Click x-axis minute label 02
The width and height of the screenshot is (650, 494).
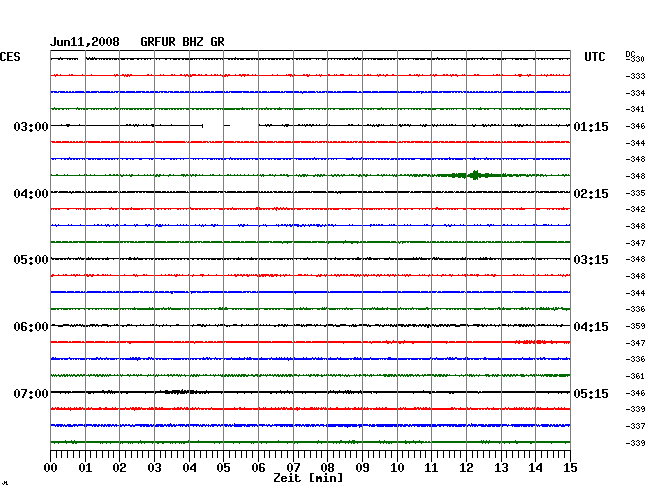coord(119,468)
